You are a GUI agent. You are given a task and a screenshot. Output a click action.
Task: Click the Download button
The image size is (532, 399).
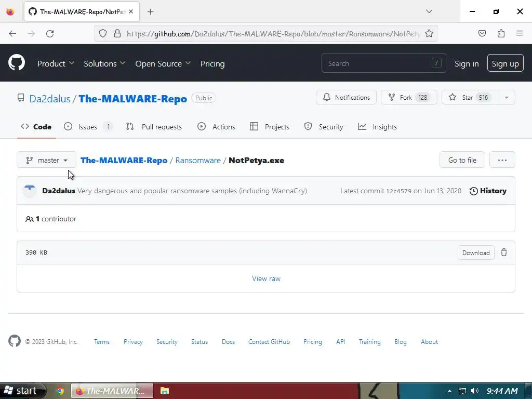pyautogui.click(x=476, y=253)
